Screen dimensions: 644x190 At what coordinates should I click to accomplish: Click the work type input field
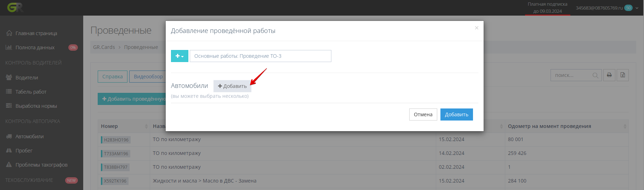pos(261,56)
